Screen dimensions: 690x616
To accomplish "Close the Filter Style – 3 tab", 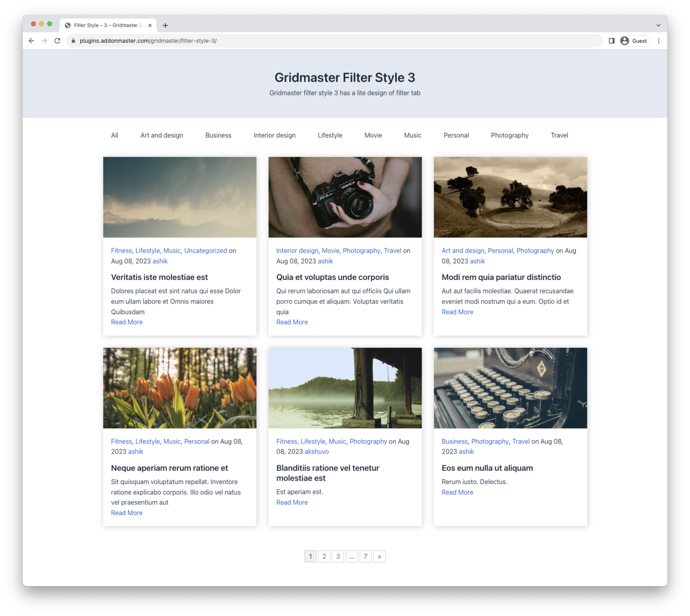I will coord(150,25).
